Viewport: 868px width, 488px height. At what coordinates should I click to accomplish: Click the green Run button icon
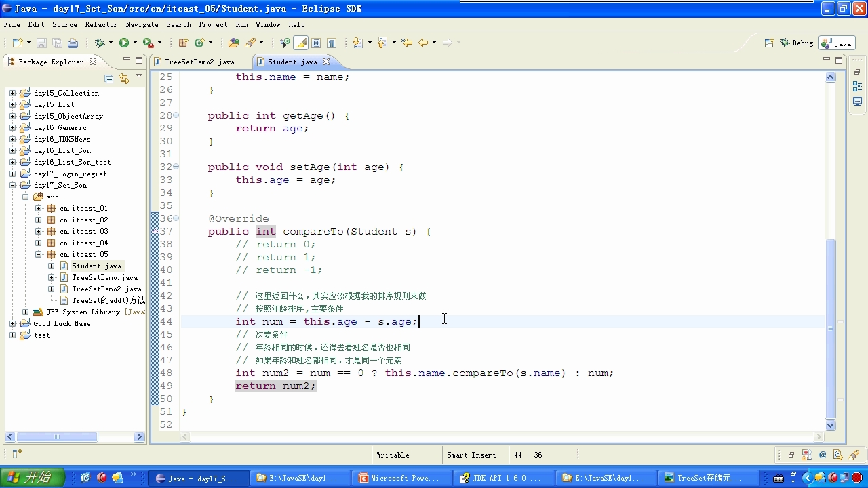pos(124,43)
